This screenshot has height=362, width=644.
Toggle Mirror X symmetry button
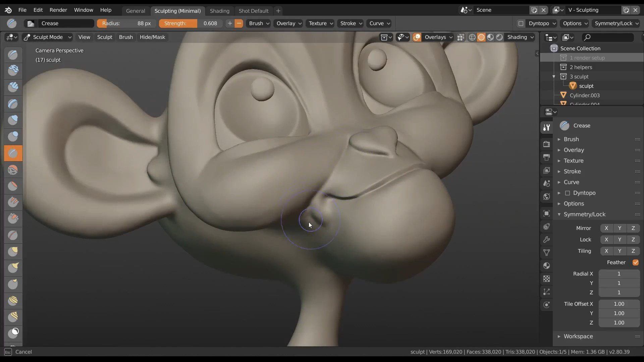click(606, 228)
